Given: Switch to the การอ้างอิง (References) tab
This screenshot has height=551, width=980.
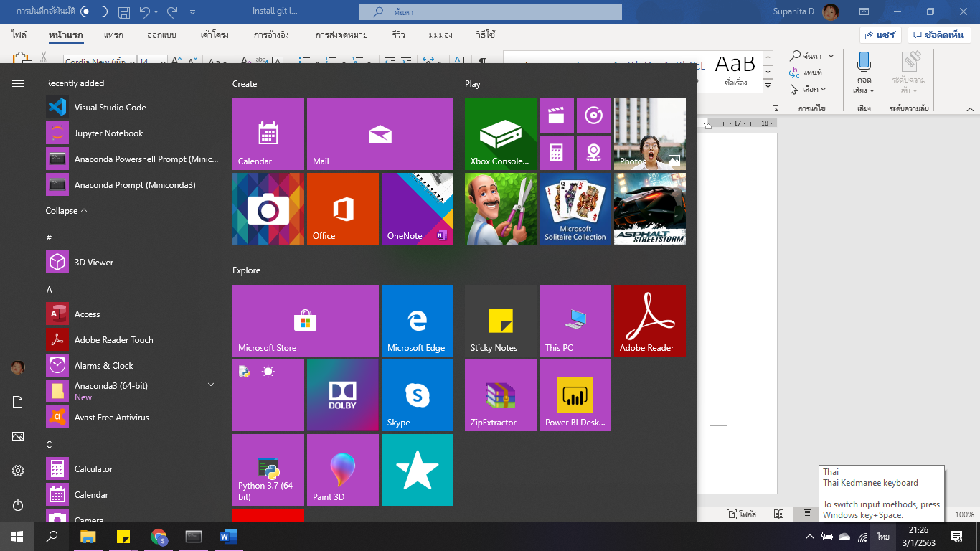Looking at the screenshot, I should point(271,35).
